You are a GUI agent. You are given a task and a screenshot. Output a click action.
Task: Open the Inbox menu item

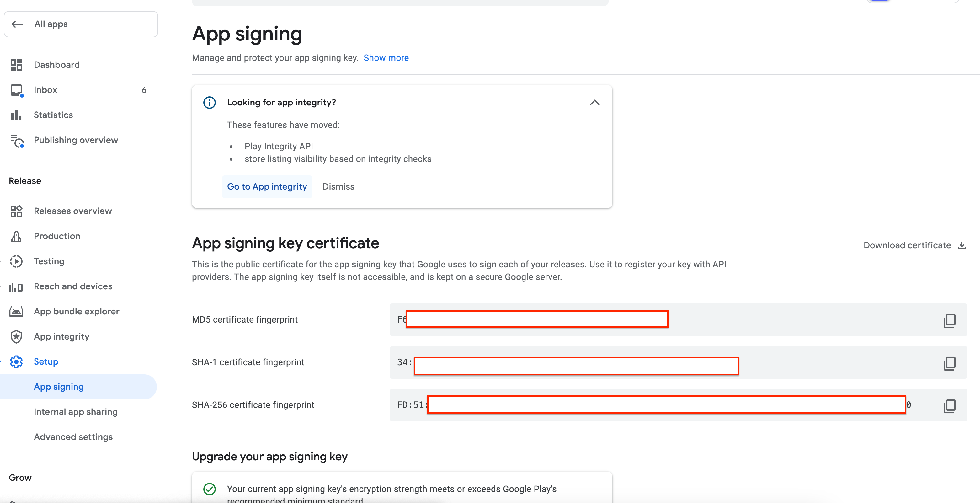click(45, 90)
